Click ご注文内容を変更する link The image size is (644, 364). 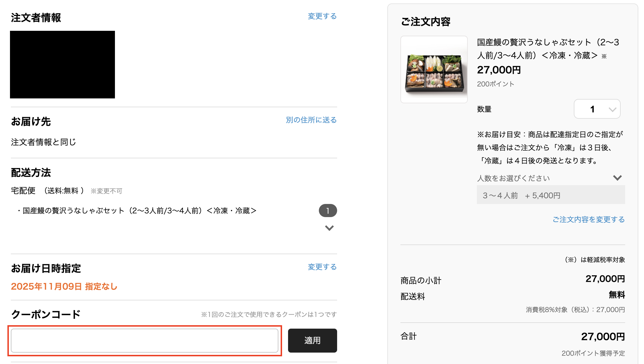tap(588, 219)
